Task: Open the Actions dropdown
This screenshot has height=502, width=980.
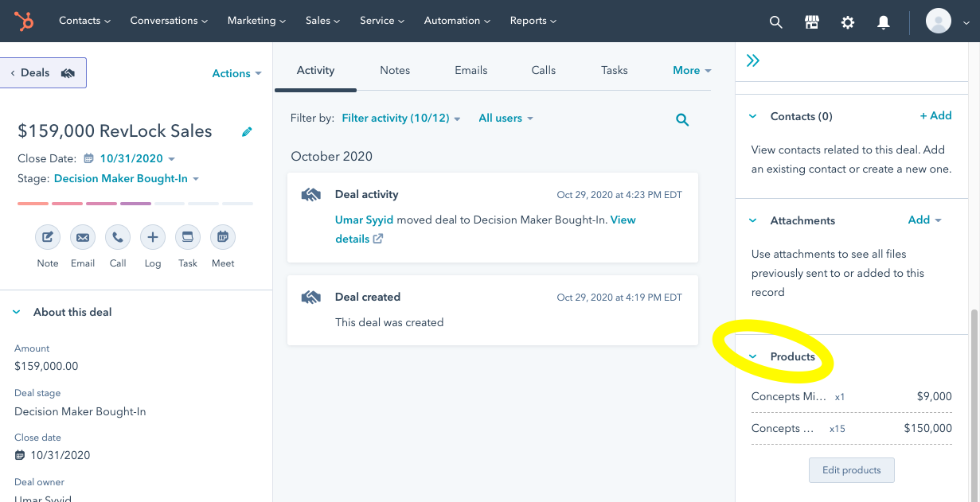Action: click(236, 73)
